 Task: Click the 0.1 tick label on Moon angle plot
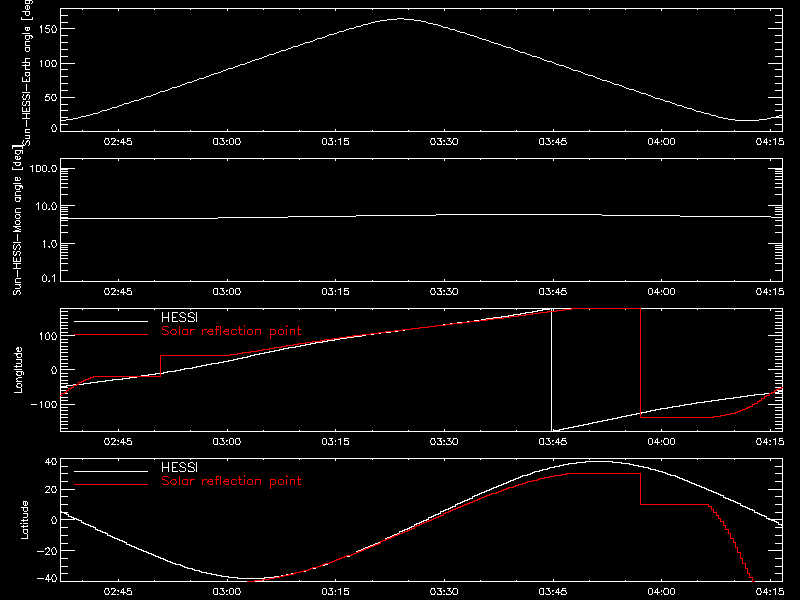click(x=49, y=278)
